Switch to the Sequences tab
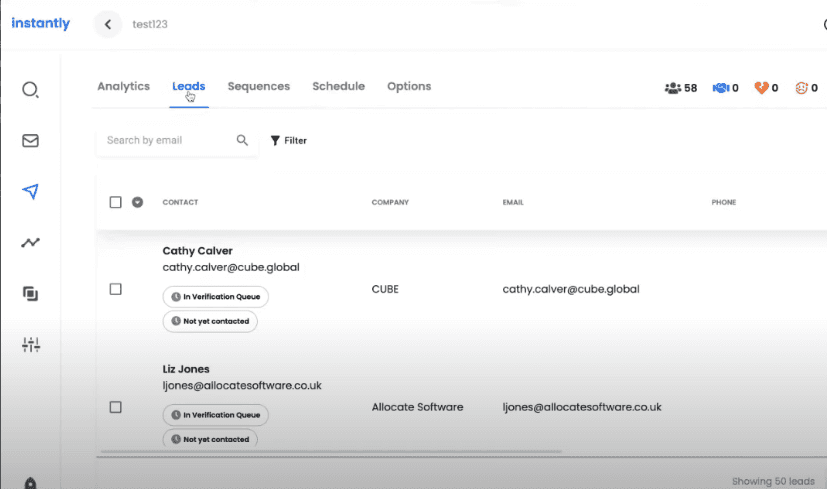Viewport: 827px width, 489px height. click(x=258, y=86)
